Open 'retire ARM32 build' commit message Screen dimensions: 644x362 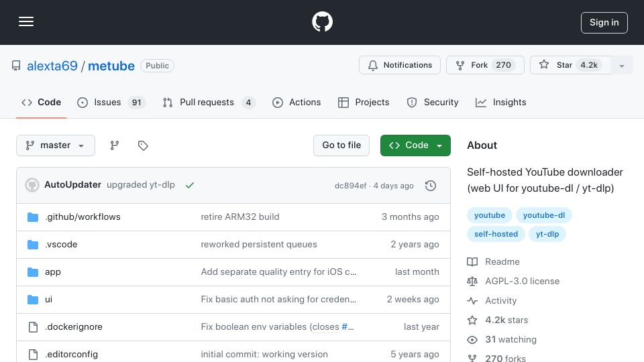(x=240, y=217)
